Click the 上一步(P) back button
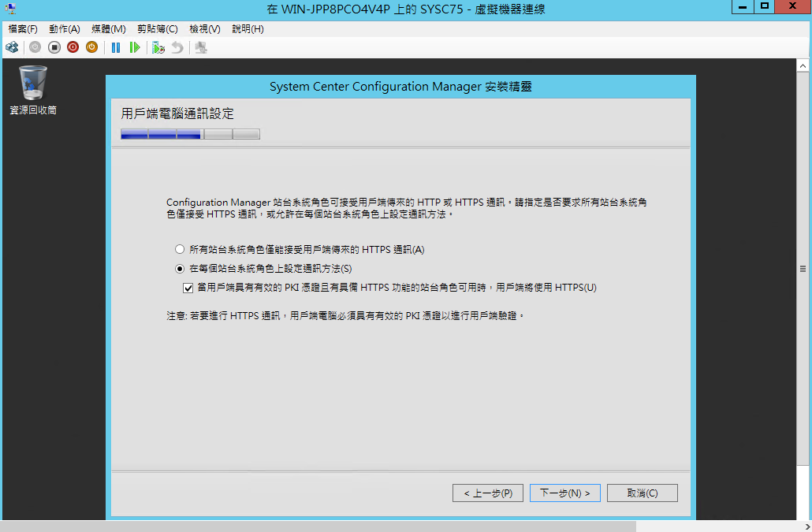Image resolution: width=812 pixels, height=532 pixels. (488, 493)
